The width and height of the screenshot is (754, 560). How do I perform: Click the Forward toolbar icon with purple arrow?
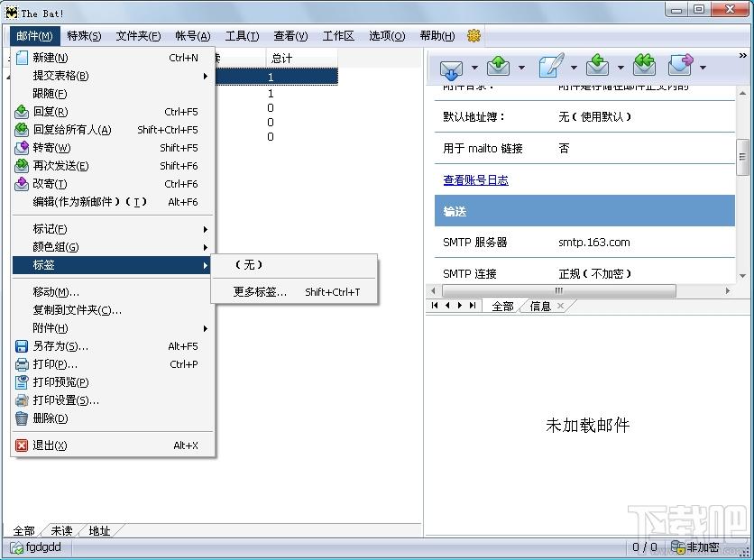pyautogui.click(x=680, y=67)
